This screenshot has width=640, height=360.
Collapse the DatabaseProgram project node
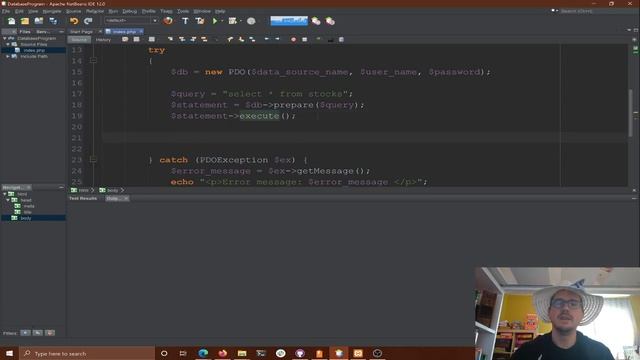(5, 38)
